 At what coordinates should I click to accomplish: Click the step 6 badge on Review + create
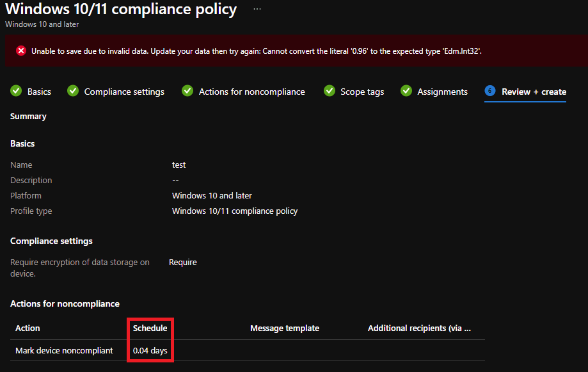click(x=489, y=91)
